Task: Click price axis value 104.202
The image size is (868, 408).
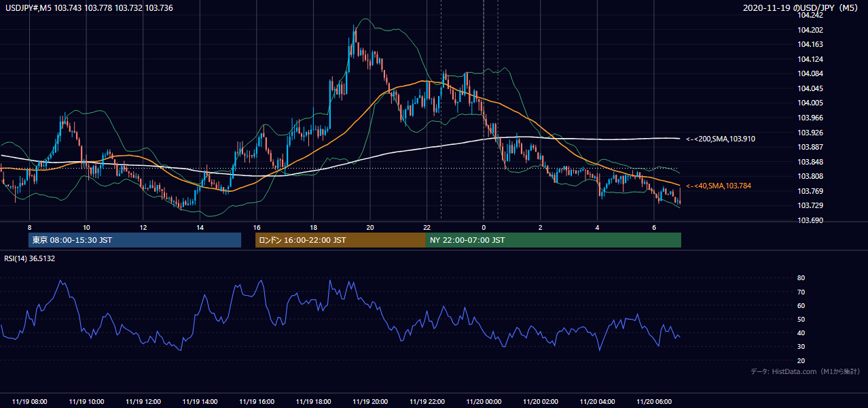Action: point(810,30)
